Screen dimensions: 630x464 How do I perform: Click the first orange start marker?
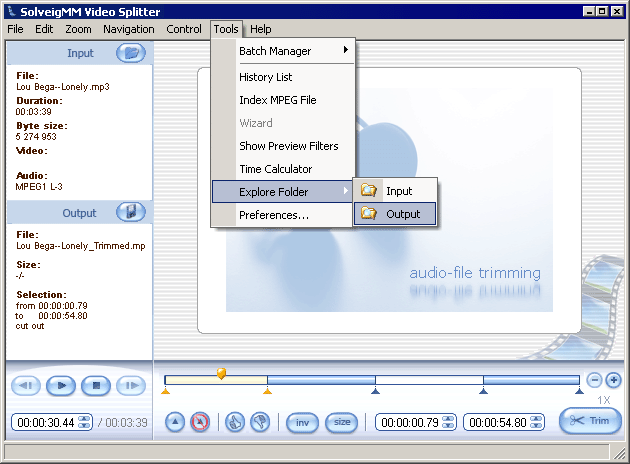(166, 390)
